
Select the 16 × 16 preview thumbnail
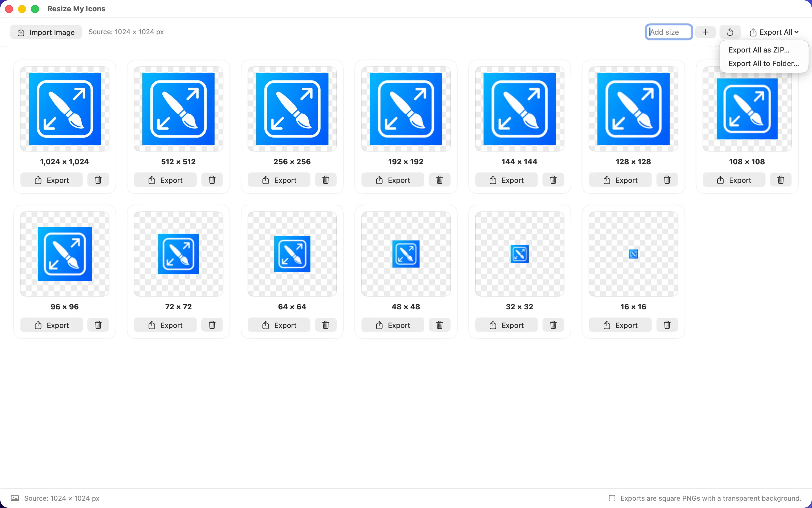[x=634, y=254]
